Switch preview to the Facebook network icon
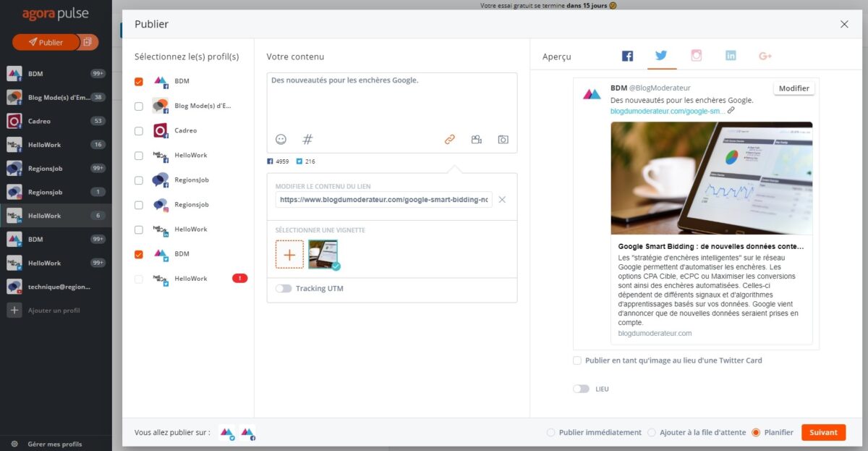Viewport: 868px width, 451px height. point(627,55)
